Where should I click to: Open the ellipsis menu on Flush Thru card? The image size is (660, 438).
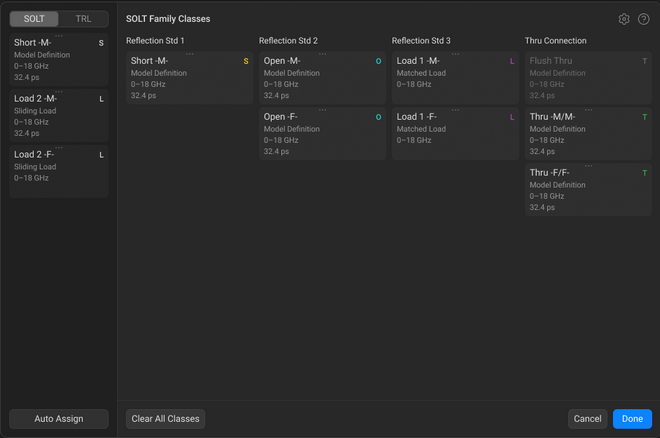[x=588, y=54]
